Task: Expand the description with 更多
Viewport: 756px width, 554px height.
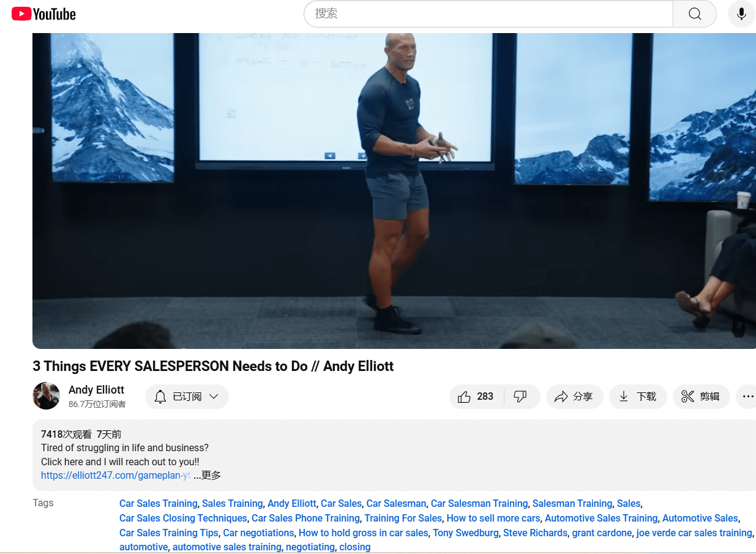Action: pyautogui.click(x=207, y=476)
